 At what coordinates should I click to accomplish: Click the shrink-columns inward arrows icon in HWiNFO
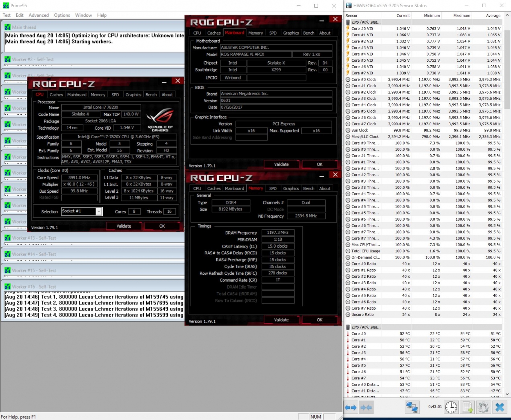(366, 407)
